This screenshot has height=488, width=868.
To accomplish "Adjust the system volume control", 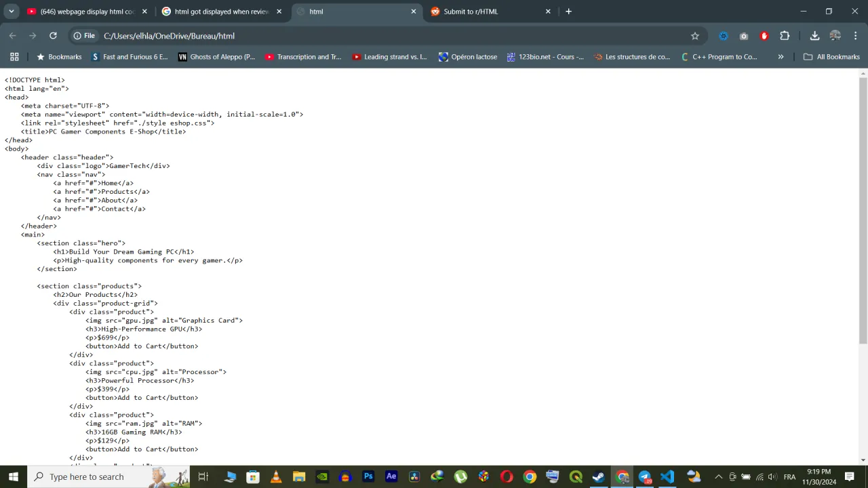I will pyautogui.click(x=772, y=476).
